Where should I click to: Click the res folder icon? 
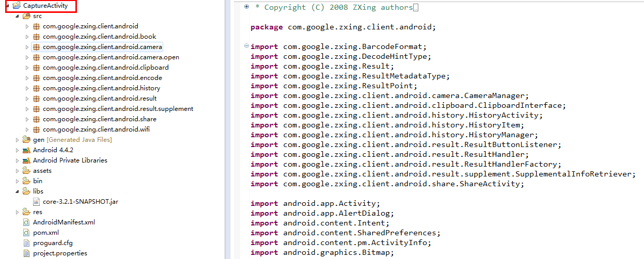(x=26, y=212)
